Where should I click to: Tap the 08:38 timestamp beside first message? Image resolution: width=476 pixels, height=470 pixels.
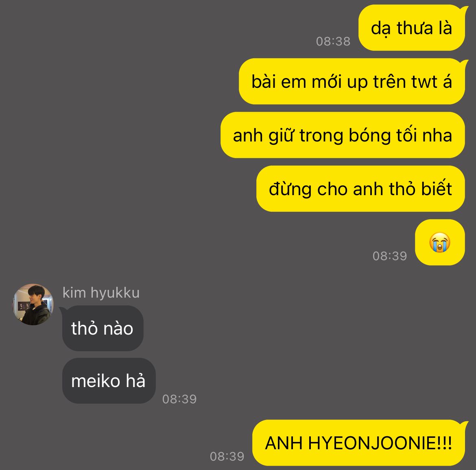coord(333,41)
